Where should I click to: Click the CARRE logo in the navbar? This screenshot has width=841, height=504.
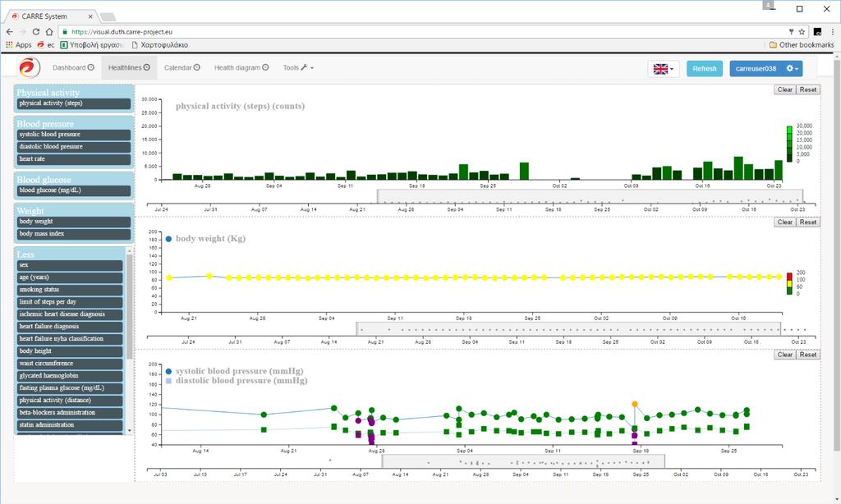tap(30, 68)
